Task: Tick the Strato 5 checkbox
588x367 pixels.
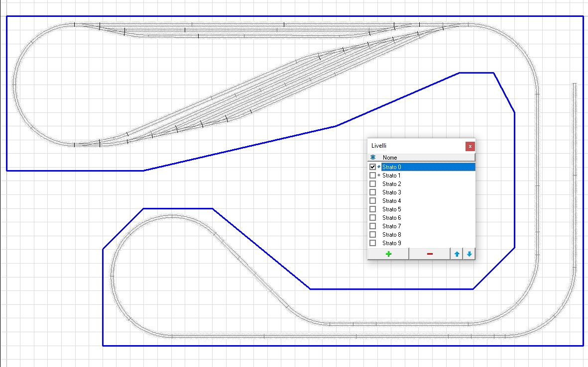Action: (x=372, y=209)
